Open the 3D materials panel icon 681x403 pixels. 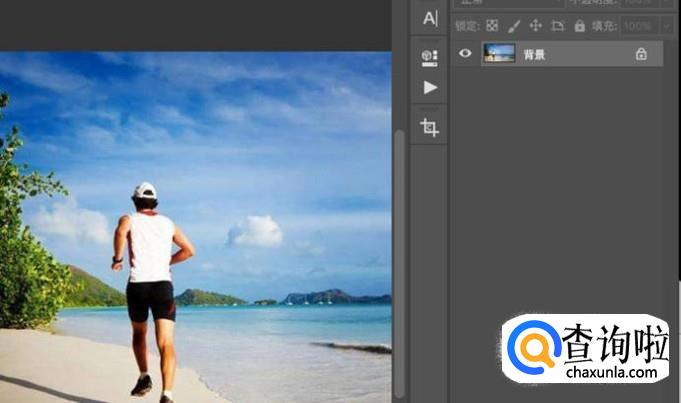[x=430, y=58]
